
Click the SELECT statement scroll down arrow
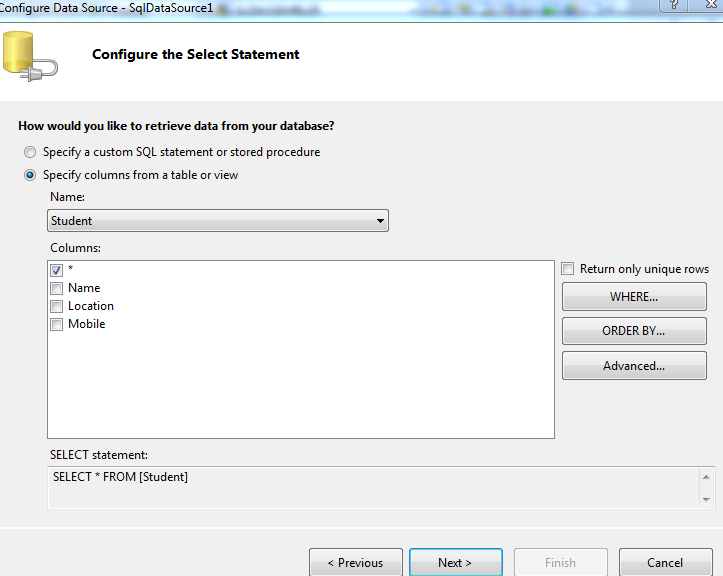pos(706,499)
